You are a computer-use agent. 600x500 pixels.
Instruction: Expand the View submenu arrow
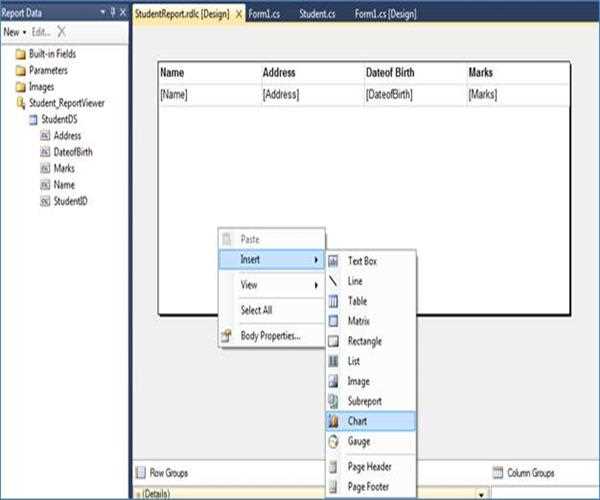click(317, 285)
